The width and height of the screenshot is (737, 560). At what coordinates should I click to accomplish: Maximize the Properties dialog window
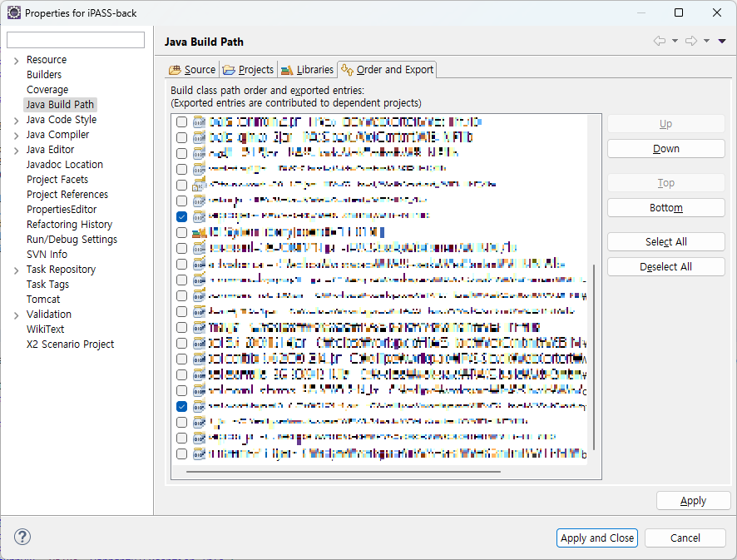[x=679, y=12]
